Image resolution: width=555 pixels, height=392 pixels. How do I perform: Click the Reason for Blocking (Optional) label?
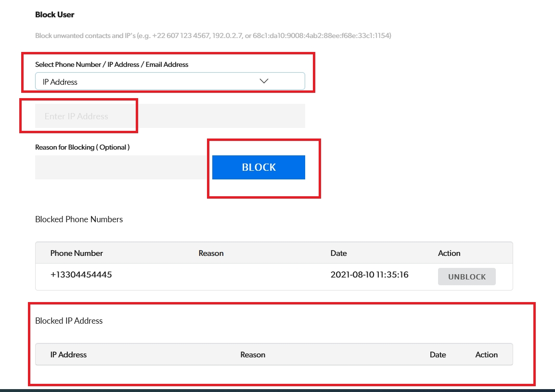click(x=82, y=147)
